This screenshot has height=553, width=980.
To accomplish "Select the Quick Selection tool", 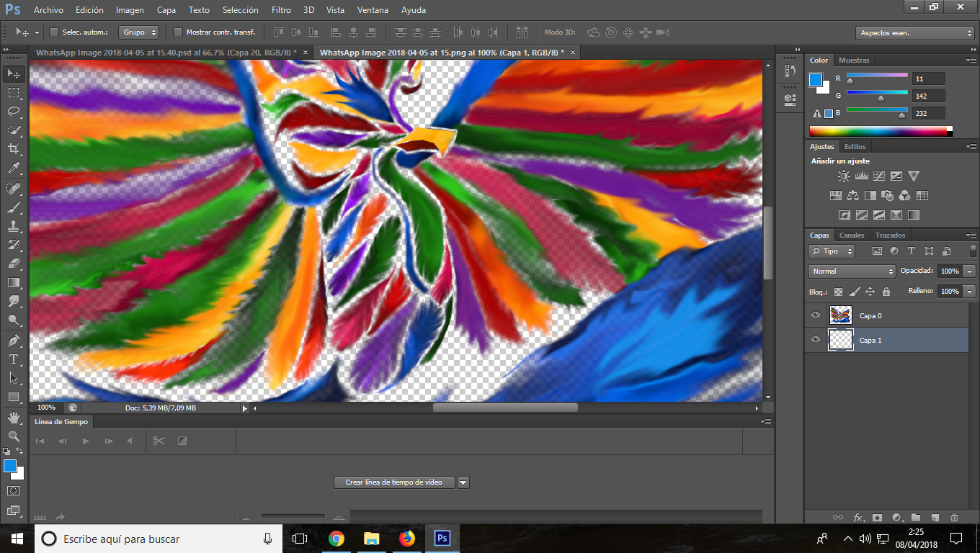I will (14, 130).
